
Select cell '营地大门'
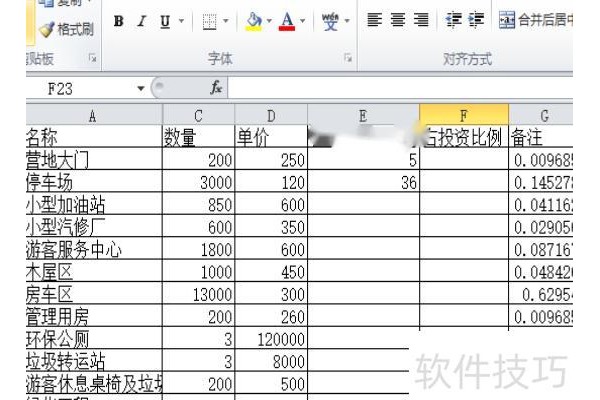94,159
